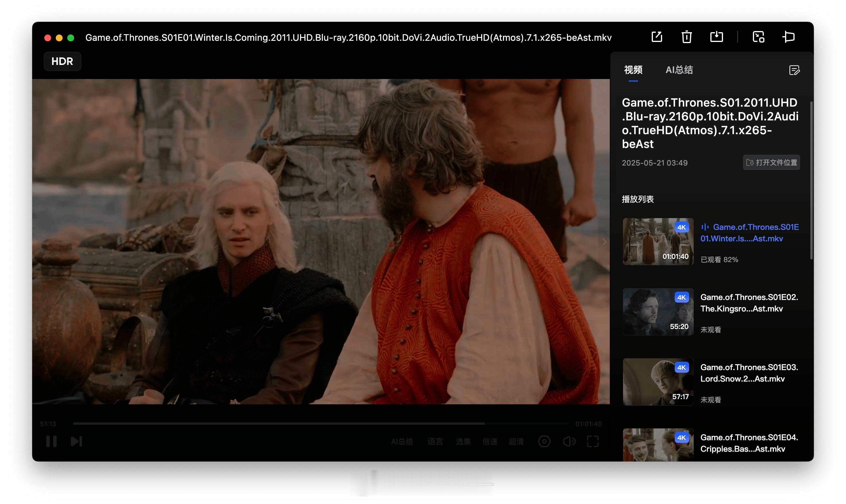The image size is (846, 504).
Task: Click the Game.of.Thrones.S01E02 title text
Action: (x=749, y=303)
